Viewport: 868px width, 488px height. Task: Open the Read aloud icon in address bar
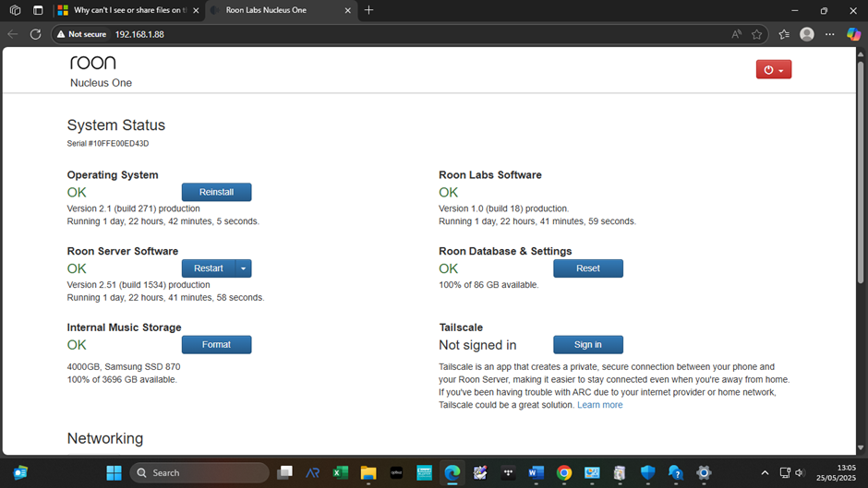(x=736, y=34)
